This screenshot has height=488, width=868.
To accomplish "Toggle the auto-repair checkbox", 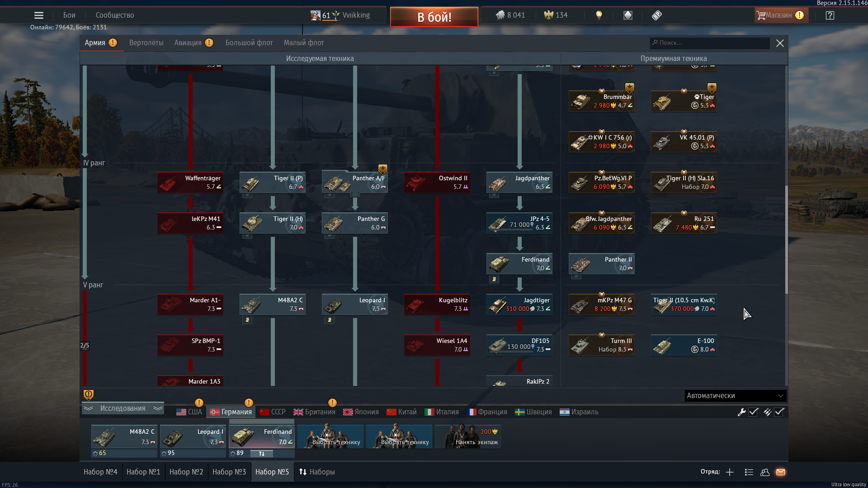I will pos(754,412).
